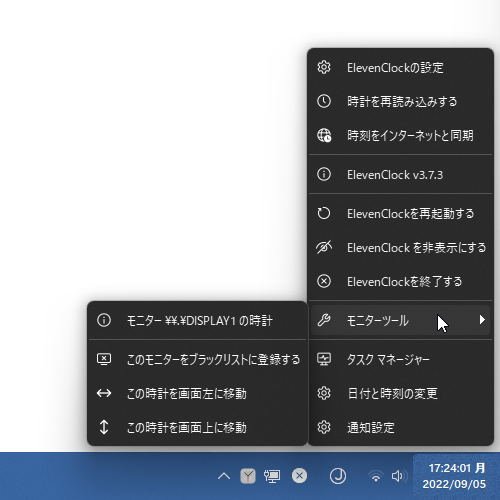Screen dimensions: 500x500
Task: Open the モニターツール submenu item
Action: (400, 320)
